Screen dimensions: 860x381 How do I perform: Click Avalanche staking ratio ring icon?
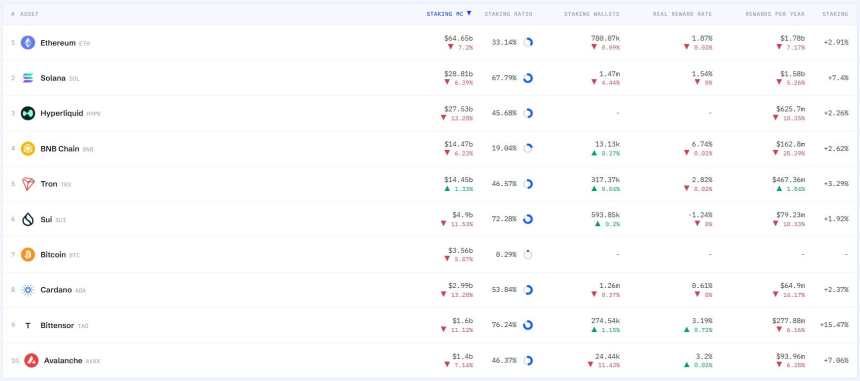528,361
